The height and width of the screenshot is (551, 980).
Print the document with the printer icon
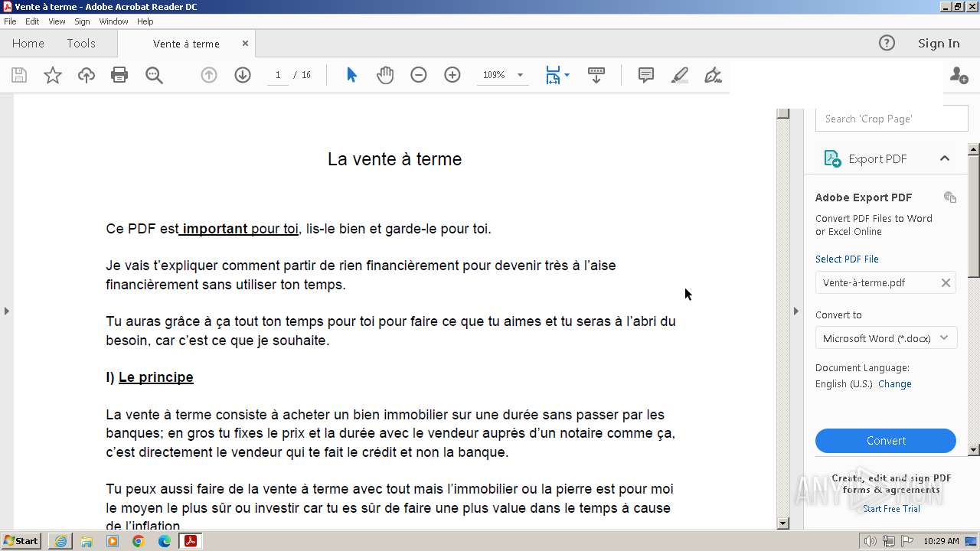point(119,75)
